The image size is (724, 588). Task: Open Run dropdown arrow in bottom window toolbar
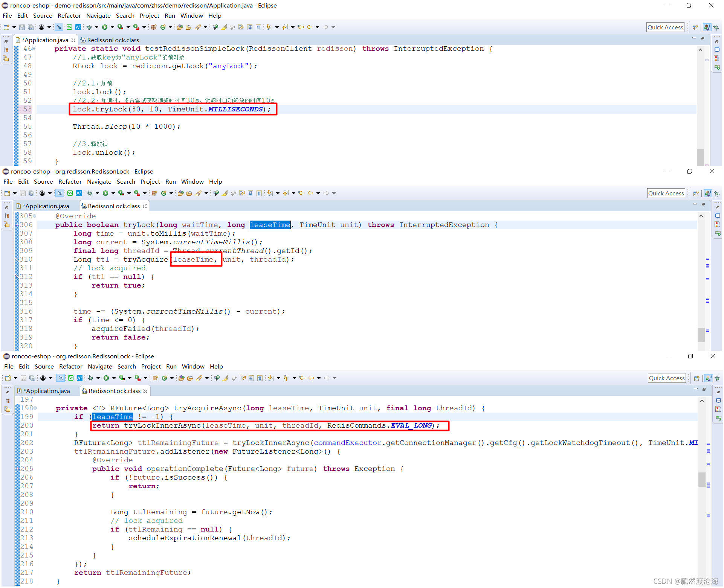[114, 378]
